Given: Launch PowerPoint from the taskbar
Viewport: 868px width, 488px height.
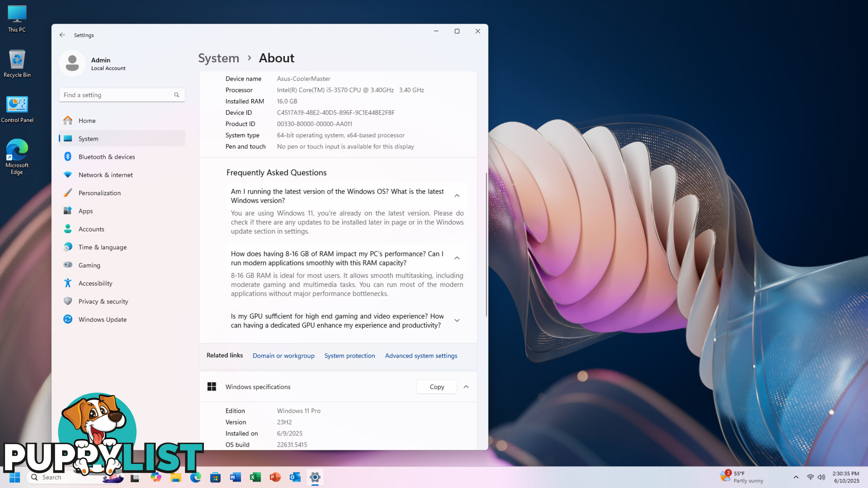Looking at the screenshot, I should pyautogui.click(x=275, y=477).
